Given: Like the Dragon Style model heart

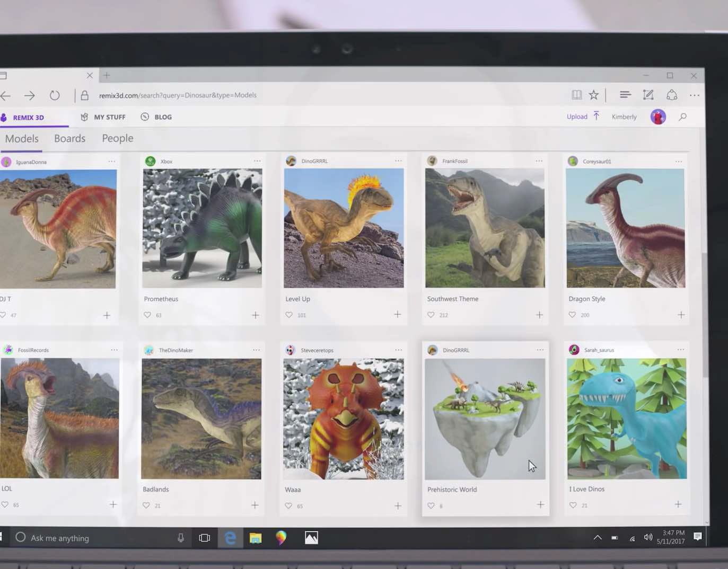Looking at the screenshot, I should point(572,315).
